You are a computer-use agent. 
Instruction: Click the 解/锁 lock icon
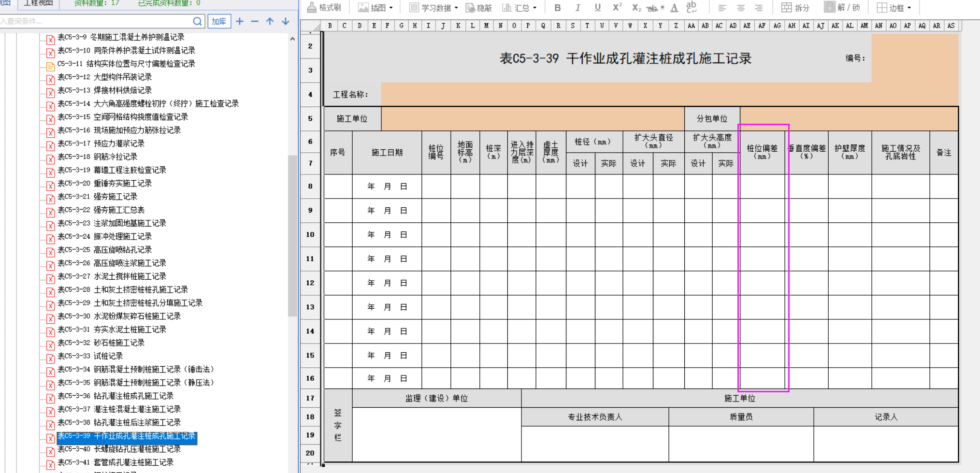point(829,7)
